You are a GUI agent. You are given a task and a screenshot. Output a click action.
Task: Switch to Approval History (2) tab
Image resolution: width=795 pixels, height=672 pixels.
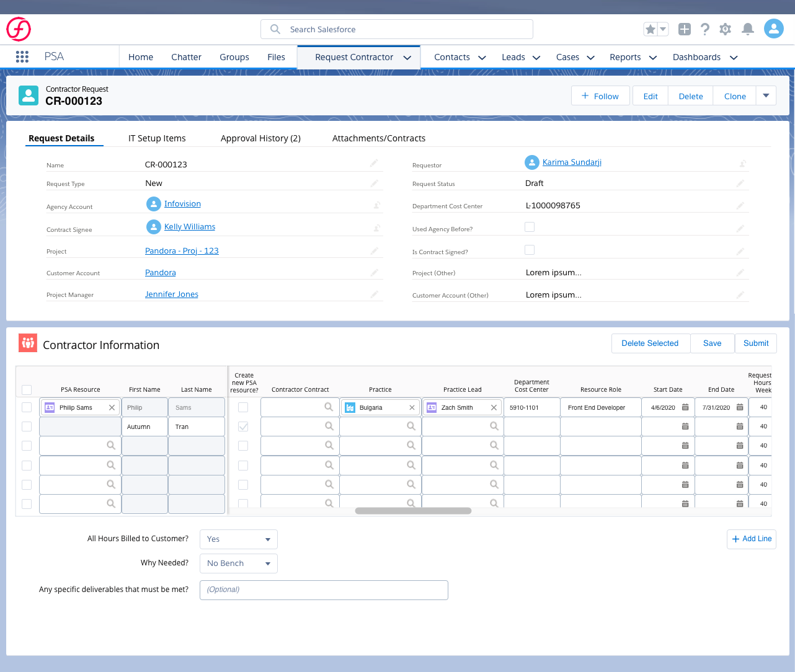click(x=260, y=138)
